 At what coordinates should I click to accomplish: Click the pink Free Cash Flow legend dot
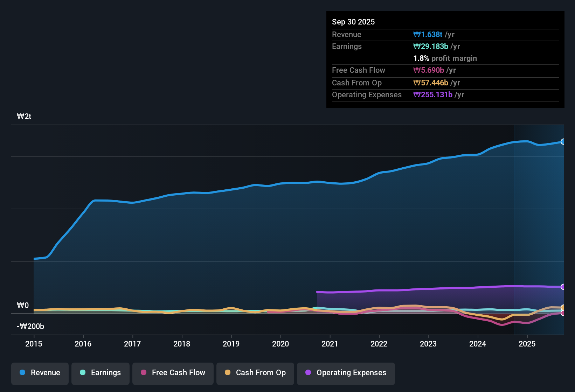click(143, 373)
